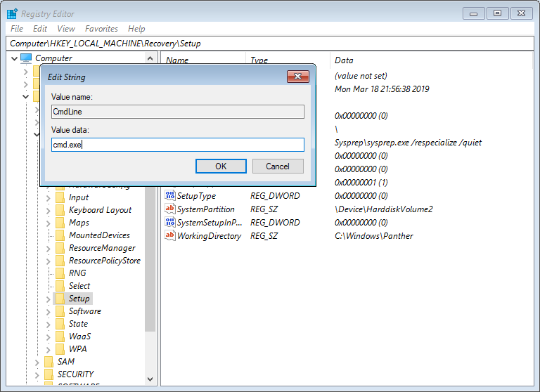
Task: Click the Keyboard Layout folder icon
Action: coord(60,210)
